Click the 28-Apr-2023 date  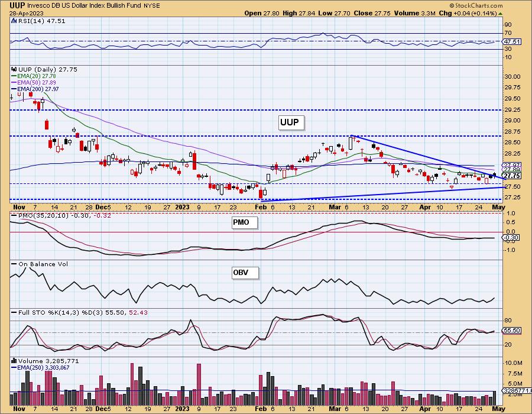coord(25,13)
